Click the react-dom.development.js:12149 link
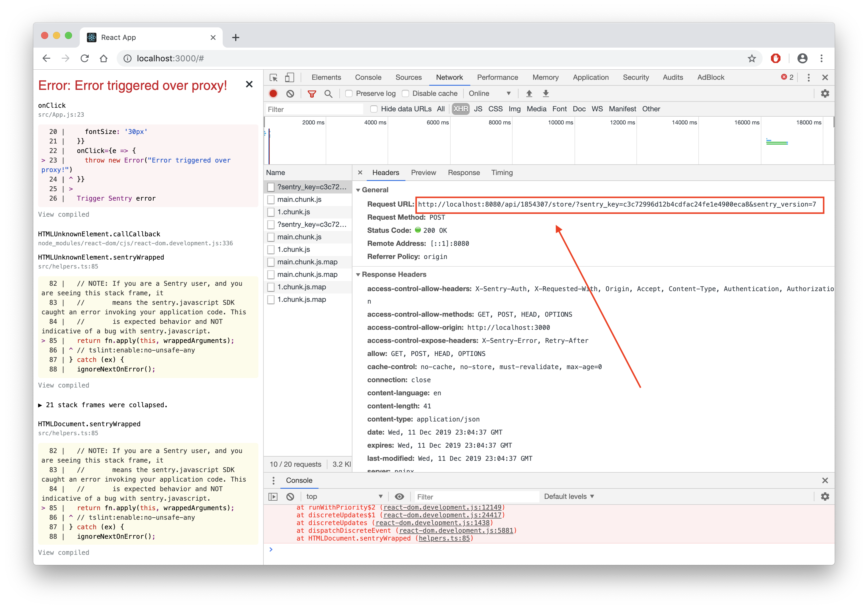 pyautogui.click(x=442, y=507)
